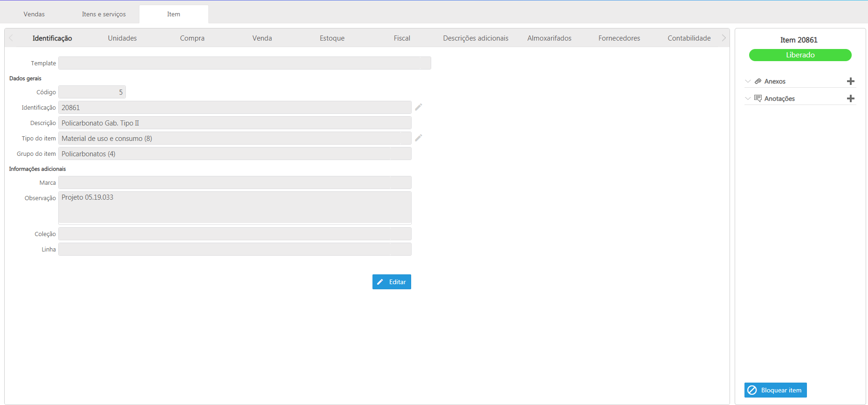Click the pencil icon beside Identificação field
Screen dimensions: 868x405
pos(419,107)
